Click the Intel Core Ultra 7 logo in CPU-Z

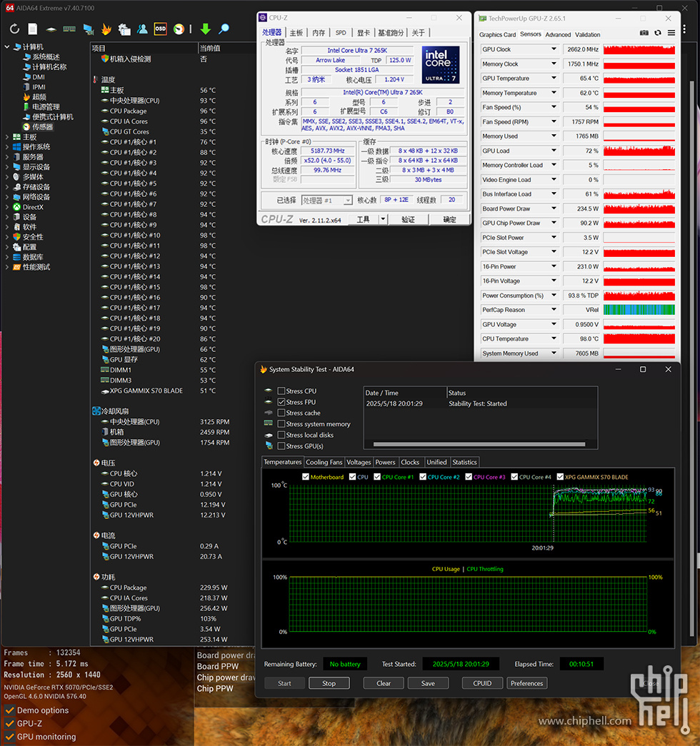[x=441, y=65]
